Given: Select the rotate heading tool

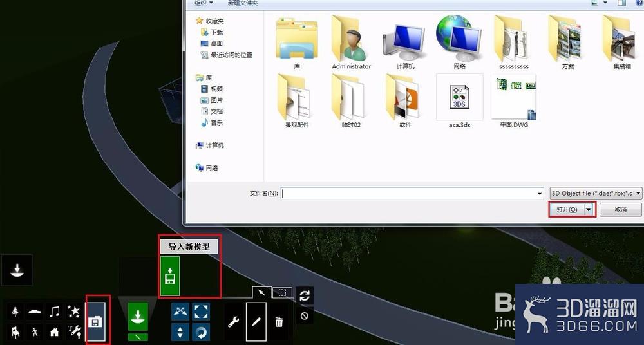Looking at the screenshot, I should (x=201, y=332).
